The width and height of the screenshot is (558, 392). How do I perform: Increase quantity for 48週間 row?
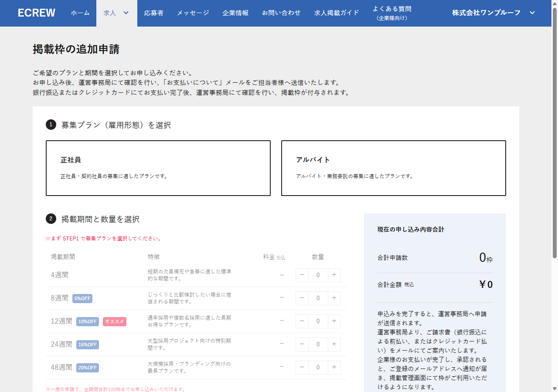(x=334, y=368)
